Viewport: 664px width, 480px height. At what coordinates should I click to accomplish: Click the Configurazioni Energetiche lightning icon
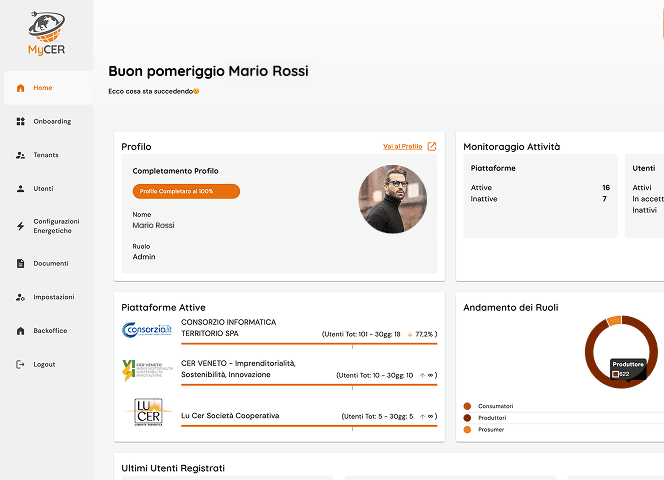click(x=21, y=226)
